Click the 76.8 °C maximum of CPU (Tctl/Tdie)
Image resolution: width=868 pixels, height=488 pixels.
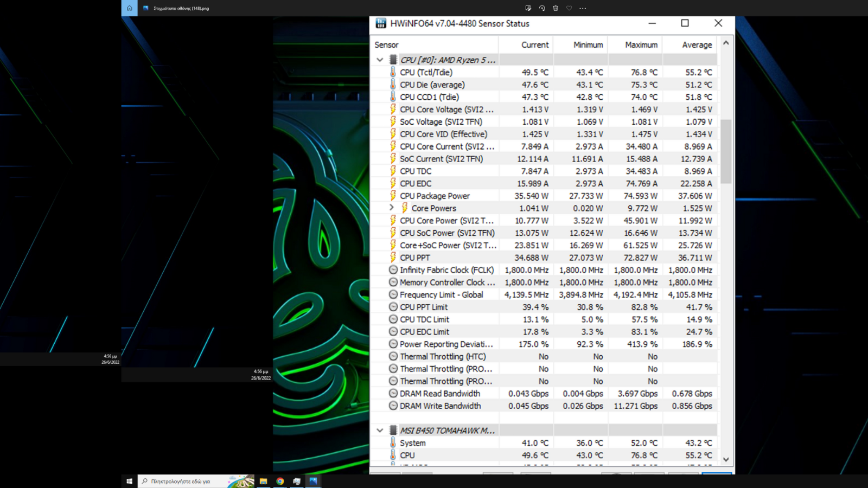[644, 72]
